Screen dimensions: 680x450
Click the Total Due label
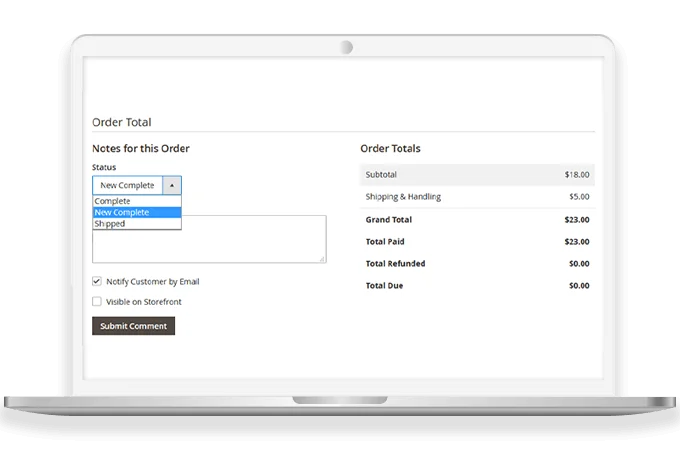point(384,286)
